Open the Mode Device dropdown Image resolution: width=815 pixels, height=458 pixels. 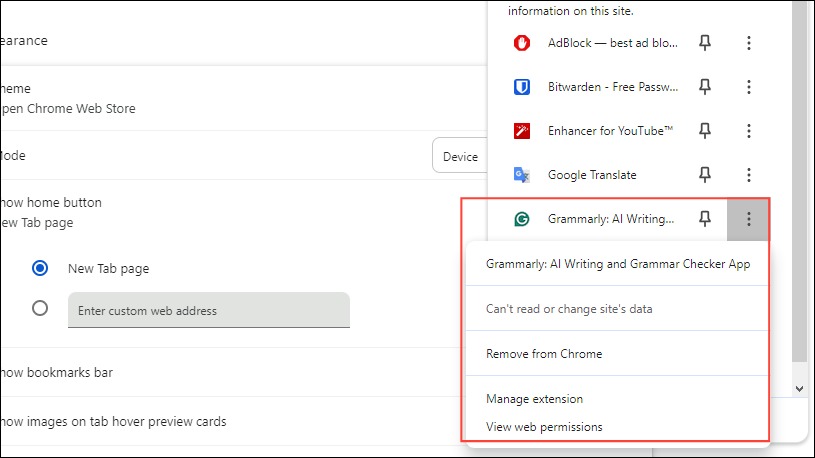[x=459, y=155]
